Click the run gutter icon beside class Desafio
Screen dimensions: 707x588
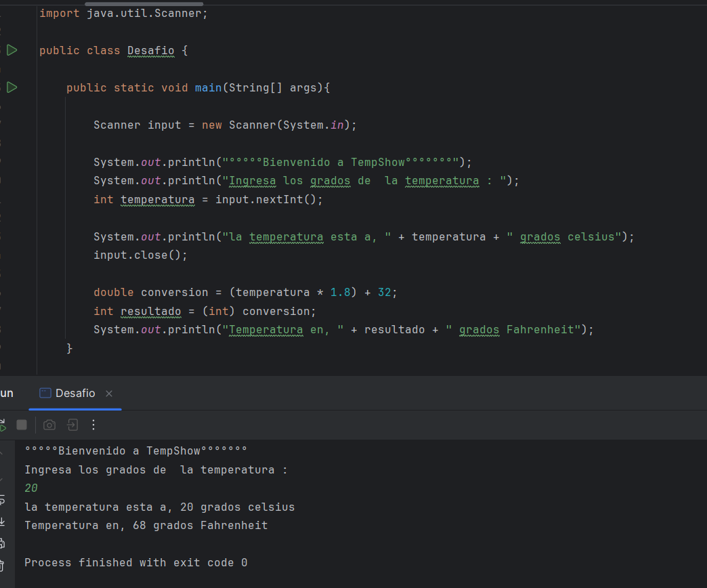click(x=12, y=50)
